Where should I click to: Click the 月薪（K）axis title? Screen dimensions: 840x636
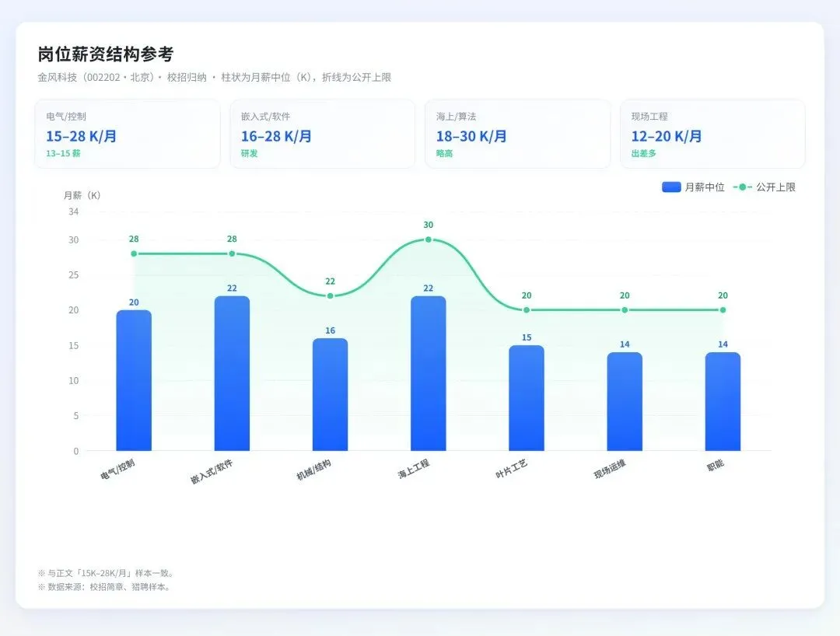82,195
